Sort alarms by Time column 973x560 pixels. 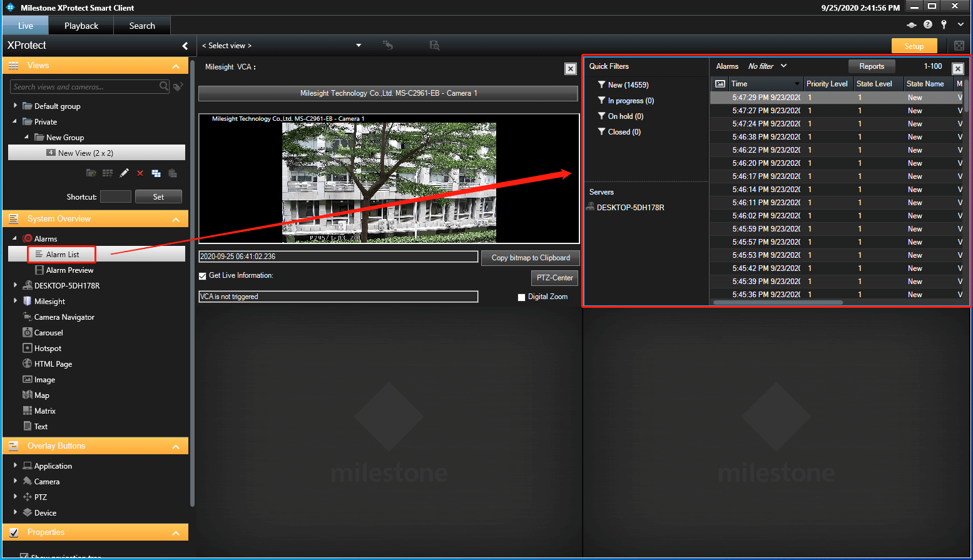click(766, 84)
